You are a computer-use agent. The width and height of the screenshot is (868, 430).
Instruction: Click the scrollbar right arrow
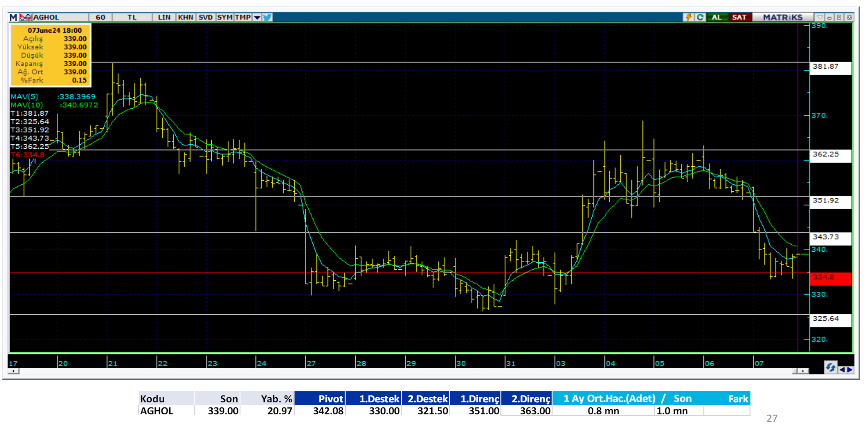[804, 371]
